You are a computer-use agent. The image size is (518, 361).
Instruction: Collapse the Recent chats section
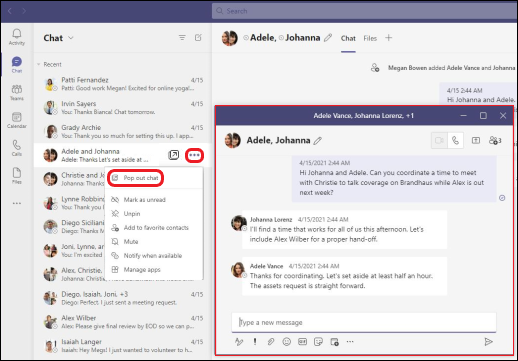[39, 64]
